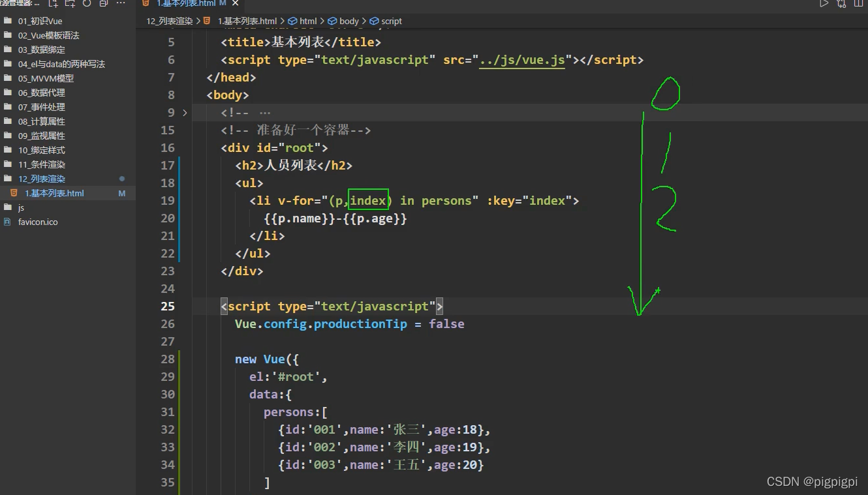Click the data:{ code line
The width and height of the screenshot is (868, 495).
click(271, 395)
